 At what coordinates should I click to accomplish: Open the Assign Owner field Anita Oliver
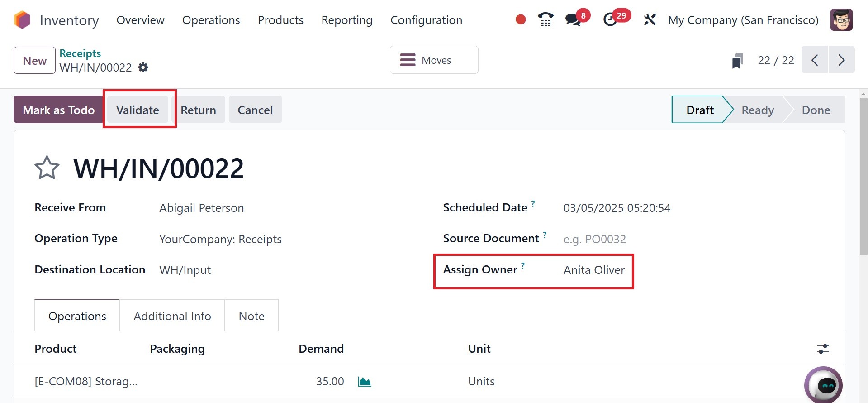(x=594, y=270)
